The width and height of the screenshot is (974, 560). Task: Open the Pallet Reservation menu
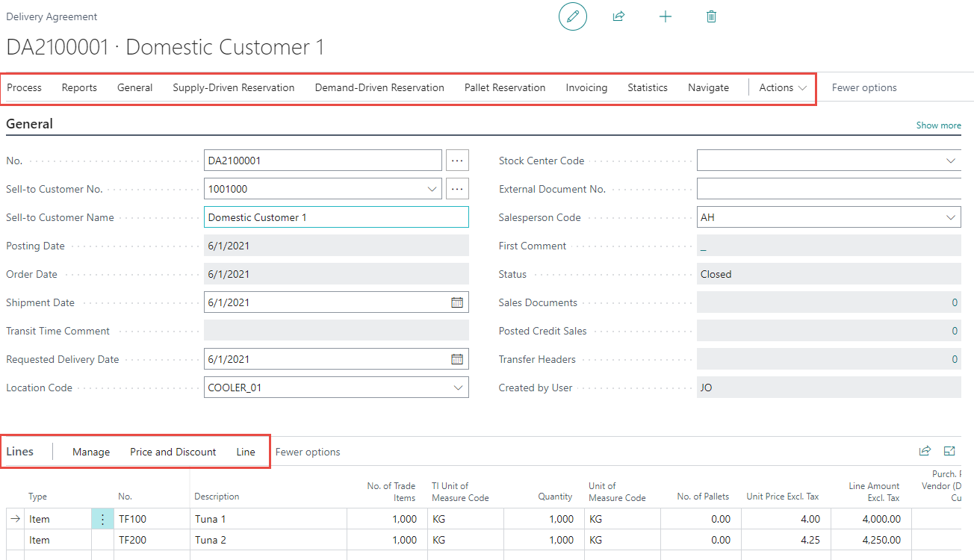pos(504,87)
